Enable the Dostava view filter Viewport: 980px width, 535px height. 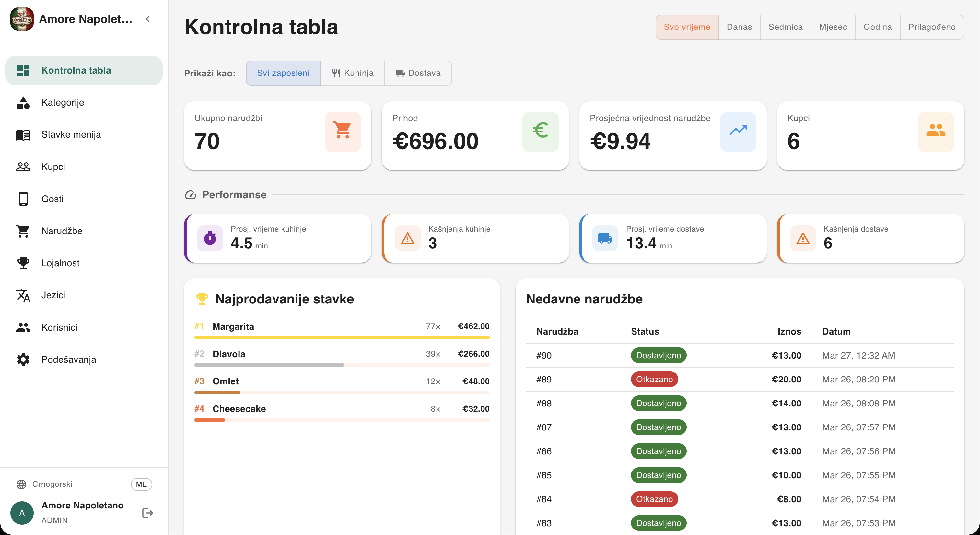click(418, 73)
